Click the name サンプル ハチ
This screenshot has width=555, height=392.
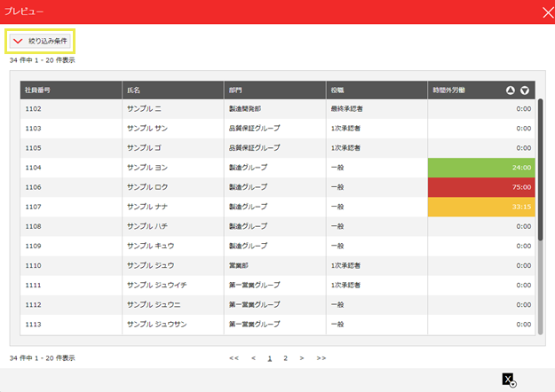tap(147, 226)
